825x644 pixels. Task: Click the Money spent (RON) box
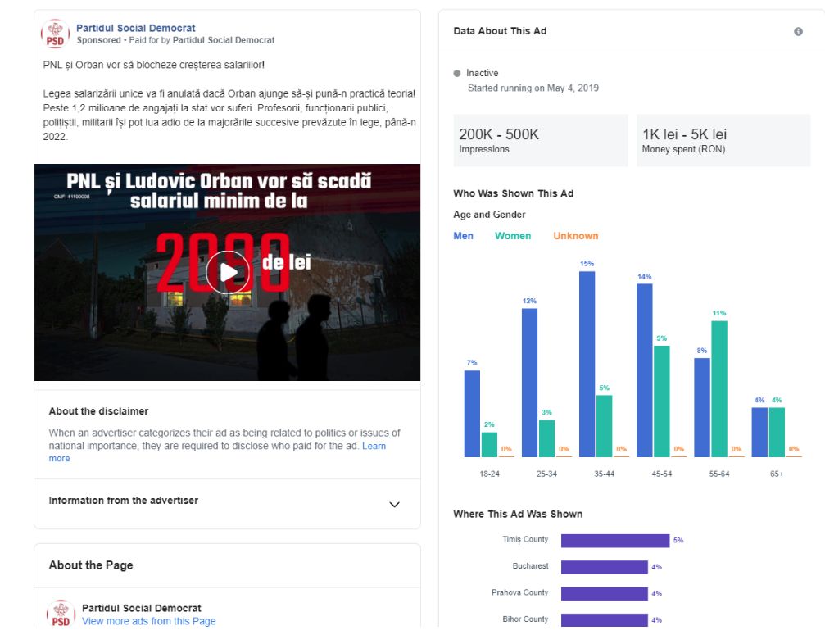[x=723, y=141]
